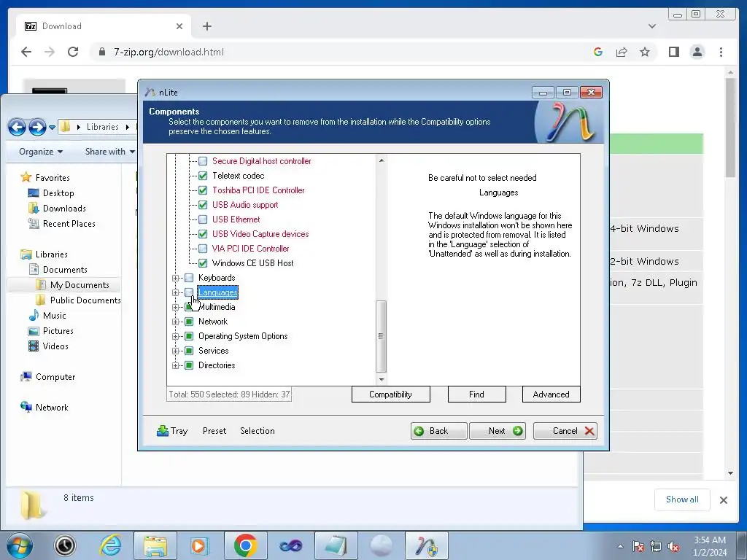Screen dimensions: 747x560
Task: Open the Share with dropdown in Explorer
Action: (x=109, y=152)
